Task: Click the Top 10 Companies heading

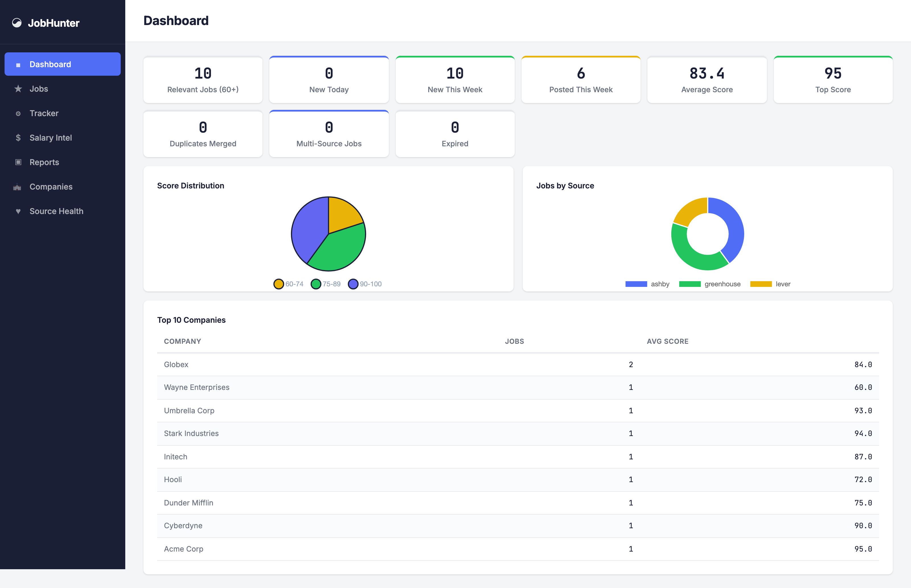Action: (191, 320)
